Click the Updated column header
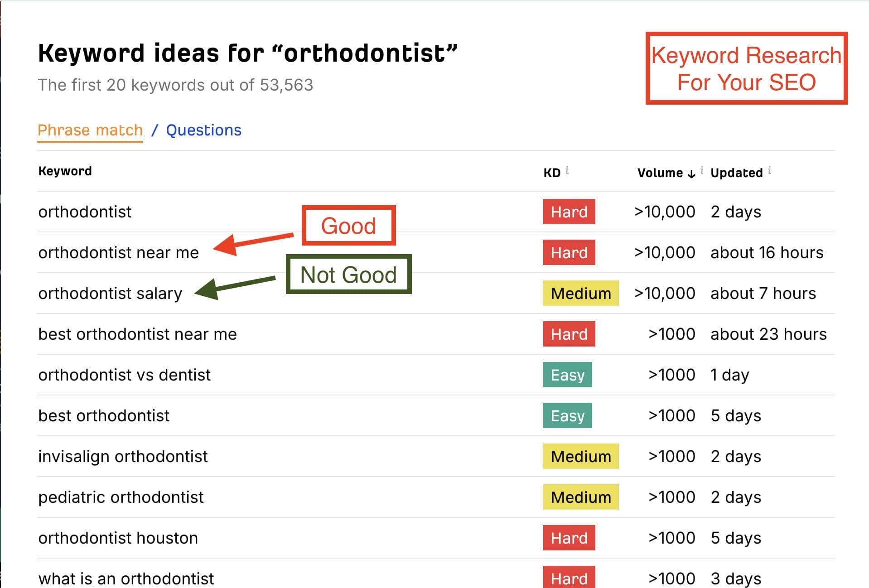 click(x=736, y=173)
